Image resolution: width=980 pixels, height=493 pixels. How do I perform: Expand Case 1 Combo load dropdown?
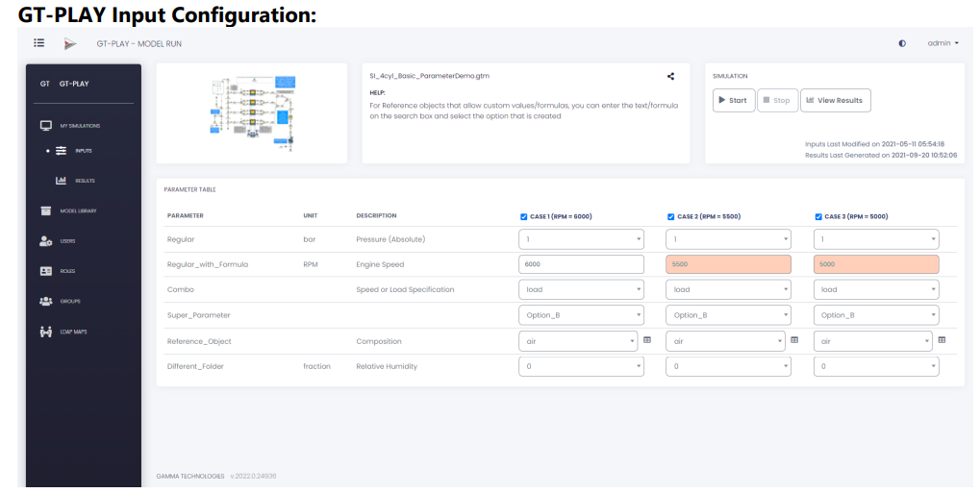click(581, 289)
